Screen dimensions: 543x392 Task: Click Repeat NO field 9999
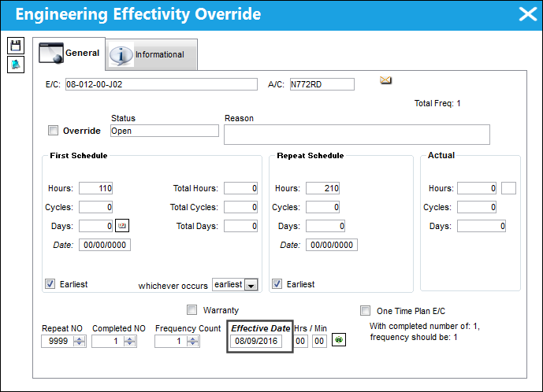coord(58,341)
